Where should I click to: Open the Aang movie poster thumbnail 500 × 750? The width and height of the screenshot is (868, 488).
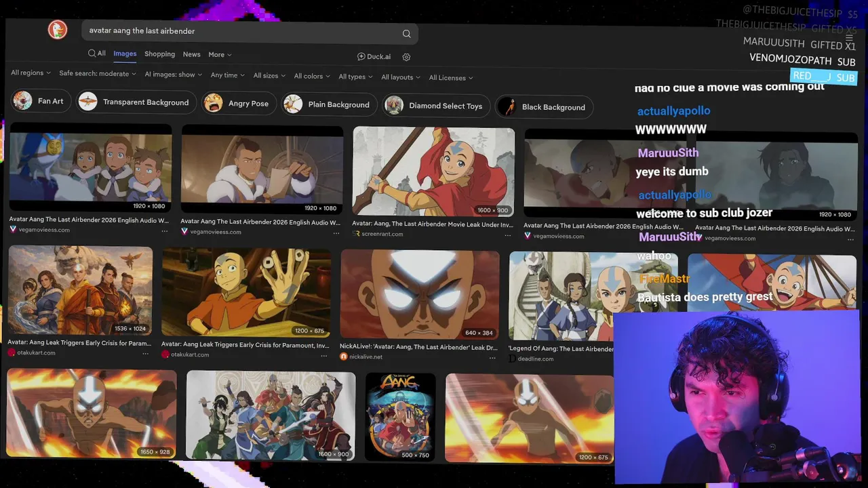click(x=400, y=417)
